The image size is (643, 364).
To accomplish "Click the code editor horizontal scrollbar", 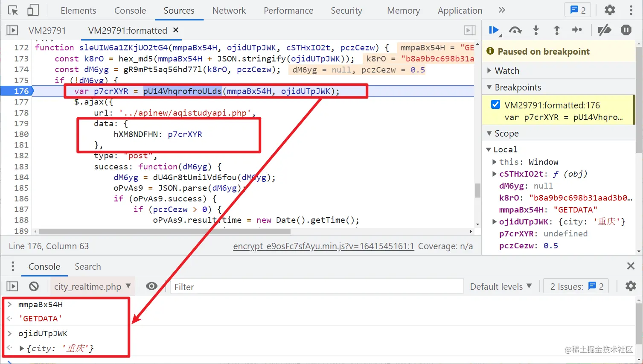I will pyautogui.click(x=164, y=231).
